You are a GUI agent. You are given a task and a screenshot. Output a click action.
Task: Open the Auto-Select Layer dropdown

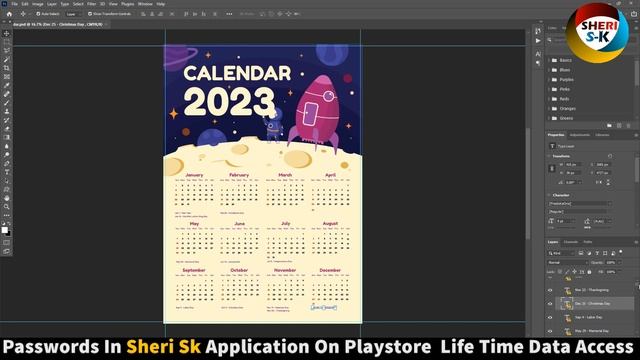74,14
